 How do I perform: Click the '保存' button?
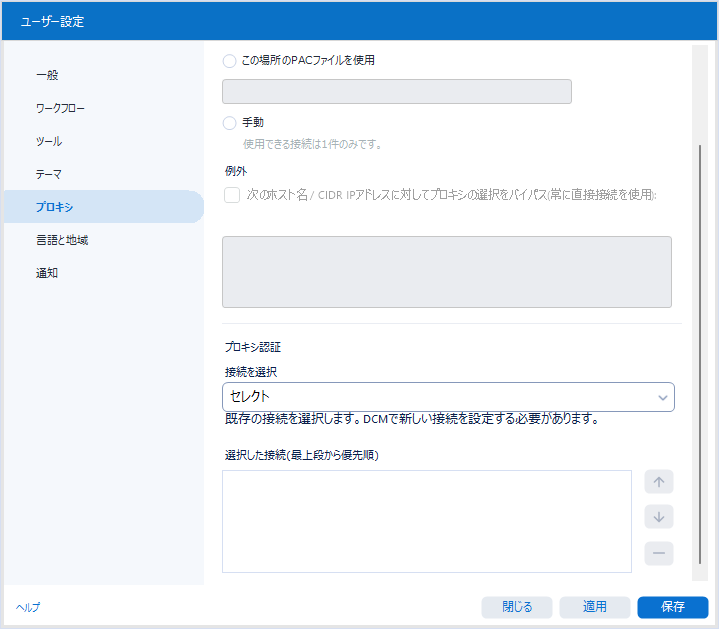tap(672, 607)
